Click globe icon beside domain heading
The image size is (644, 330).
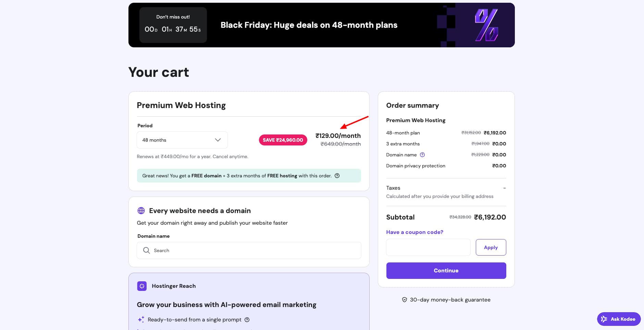(x=141, y=211)
